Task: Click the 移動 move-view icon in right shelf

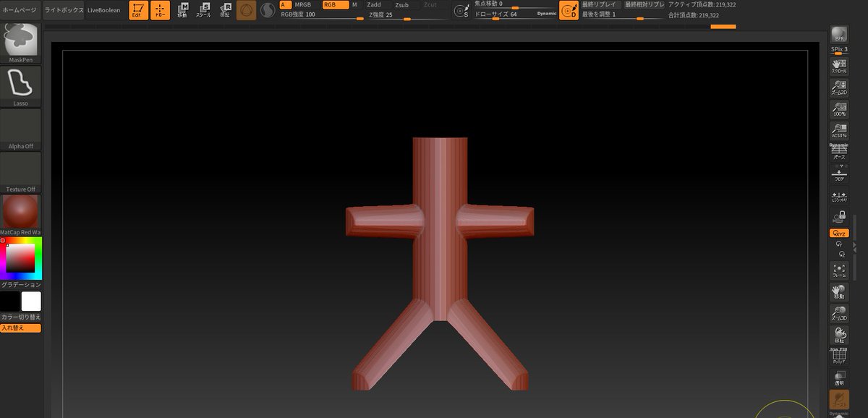Action: (x=839, y=291)
